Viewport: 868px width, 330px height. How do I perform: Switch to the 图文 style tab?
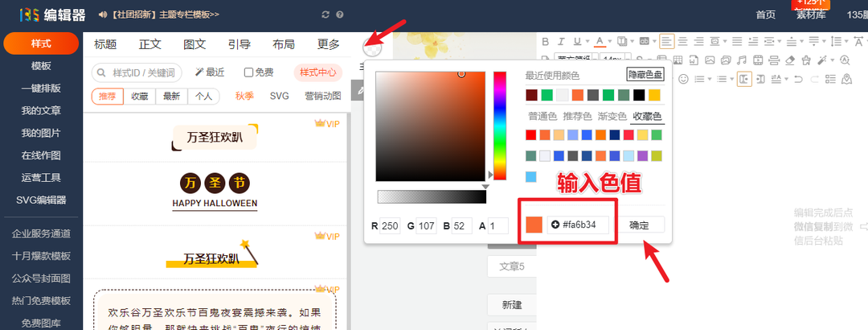coord(194,44)
